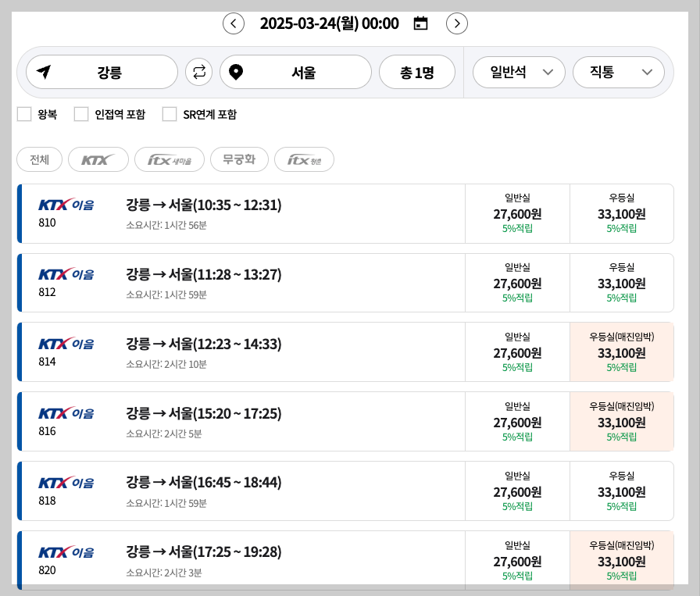Select 일반실 fare for the 17:25 train

point(517,560)
